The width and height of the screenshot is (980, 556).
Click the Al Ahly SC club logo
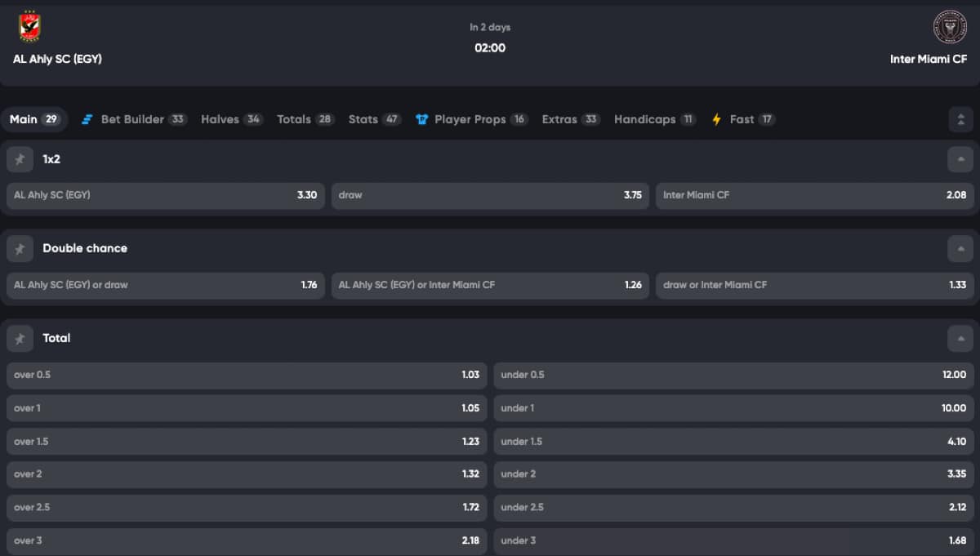pyautogui.click(x=30, y=26)
